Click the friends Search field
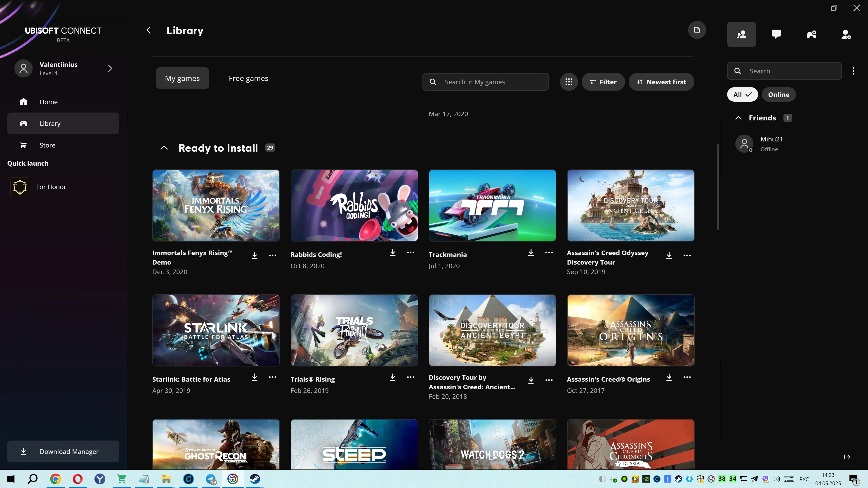This screenshot has width=868, height=488. pyautogui.click(x=784, y=71)
